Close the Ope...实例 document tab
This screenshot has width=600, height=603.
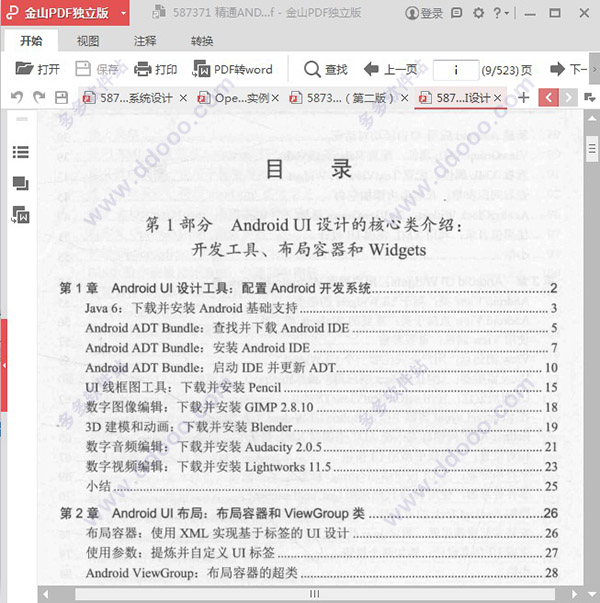click(275, 98)
